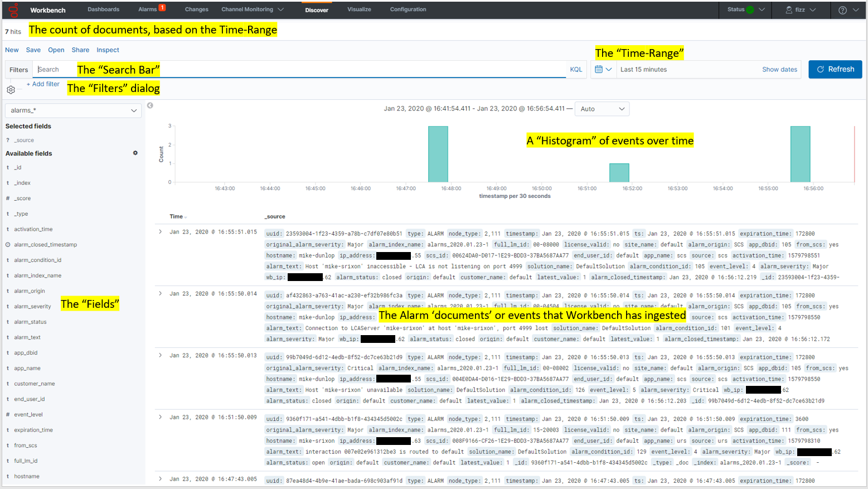Click Save in the Discover toolbar
Viewport: 868px width, 489px height.
33,50
